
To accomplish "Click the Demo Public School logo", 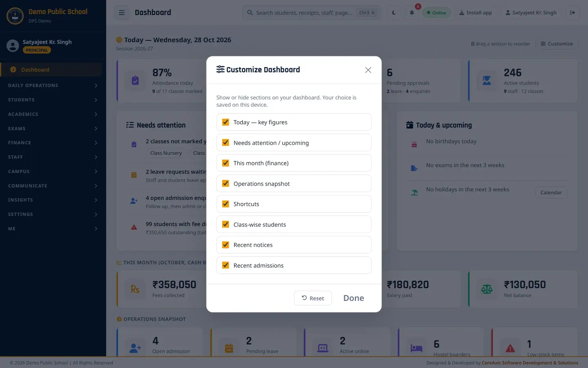I will pos(15,16).
